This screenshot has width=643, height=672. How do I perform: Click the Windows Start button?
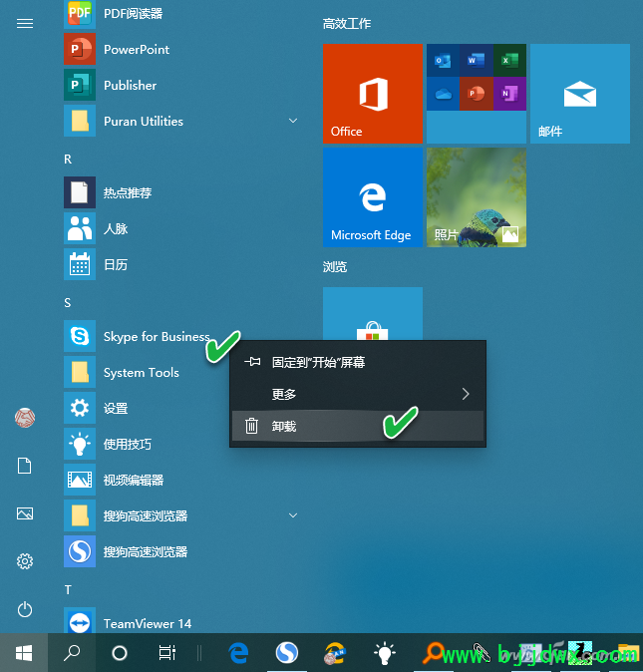(24, 653)
